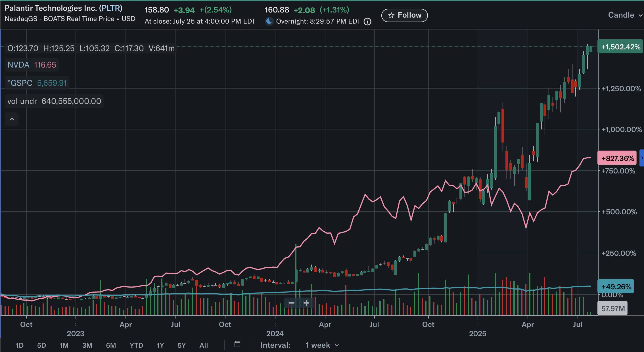This screenshot has width=644, height=352.
Task: Click the 2024 year axis label
Action: (275, 334)
